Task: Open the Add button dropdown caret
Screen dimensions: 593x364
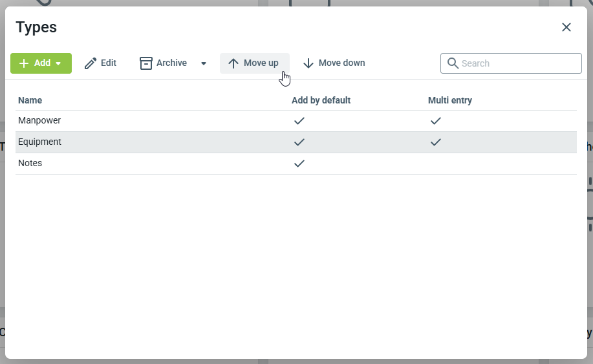Action: [58, 63]
